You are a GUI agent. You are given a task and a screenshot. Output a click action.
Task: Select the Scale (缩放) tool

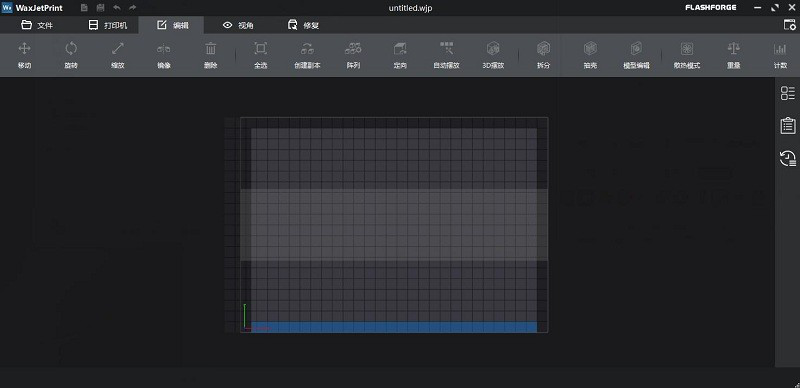(118, 55)
